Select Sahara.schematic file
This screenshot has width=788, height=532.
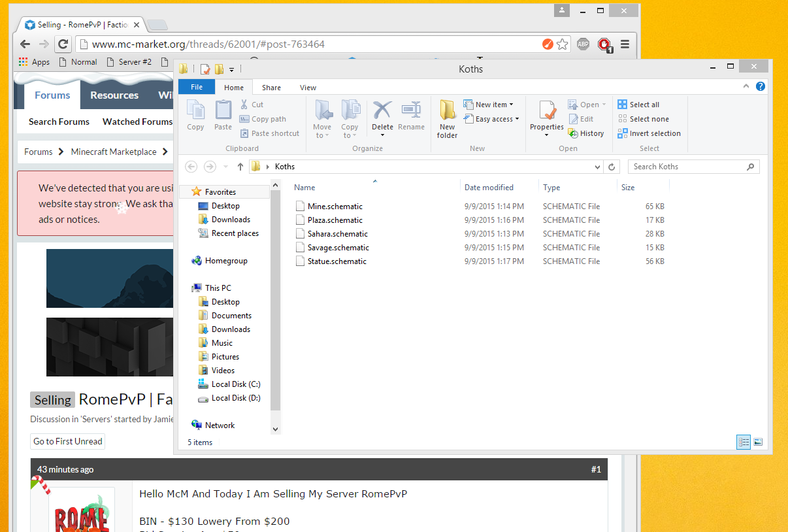(331, 233)
